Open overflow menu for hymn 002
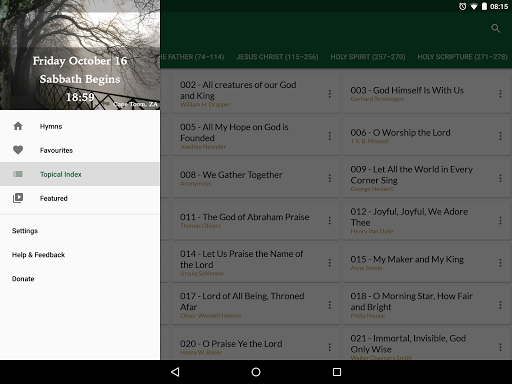 [330, 94]
